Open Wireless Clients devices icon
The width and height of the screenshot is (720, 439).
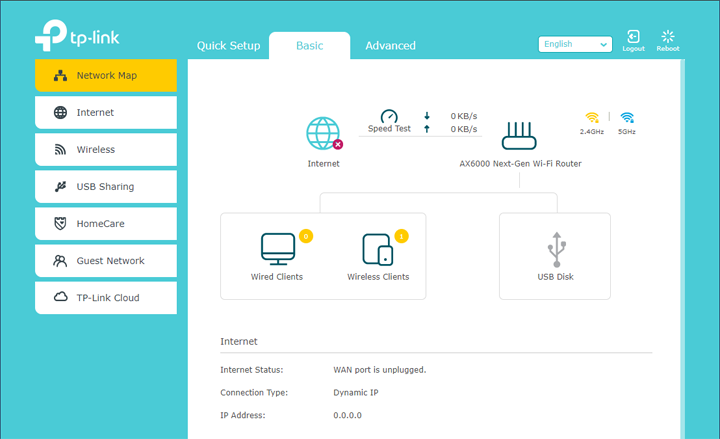pos(377,248)
